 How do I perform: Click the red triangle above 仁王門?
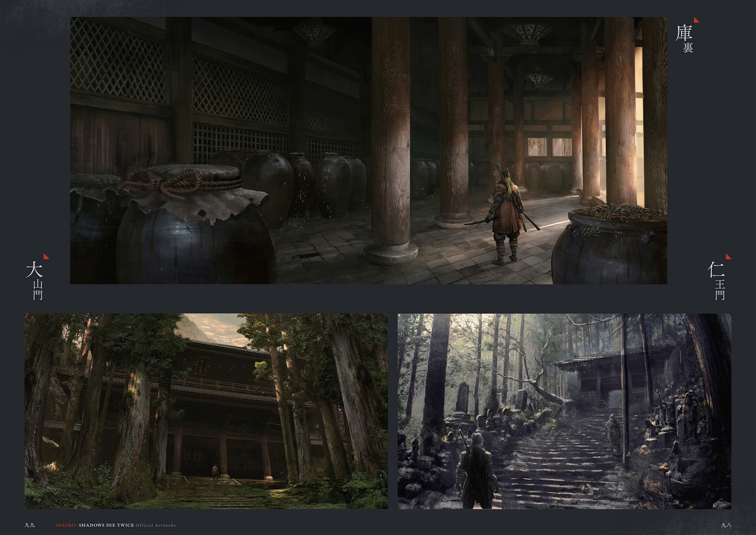point(728,256)
